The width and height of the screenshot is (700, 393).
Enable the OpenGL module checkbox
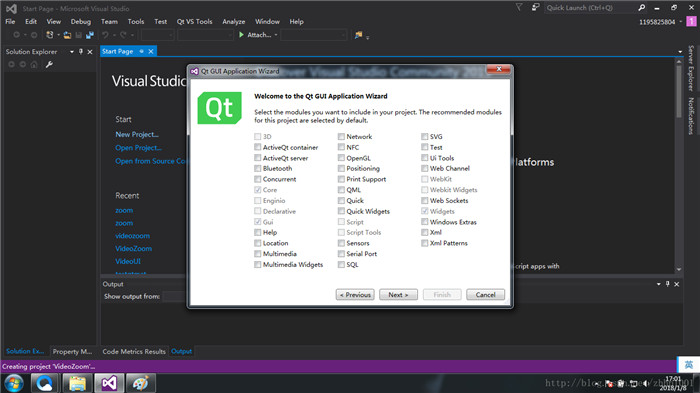coord(341,158)
